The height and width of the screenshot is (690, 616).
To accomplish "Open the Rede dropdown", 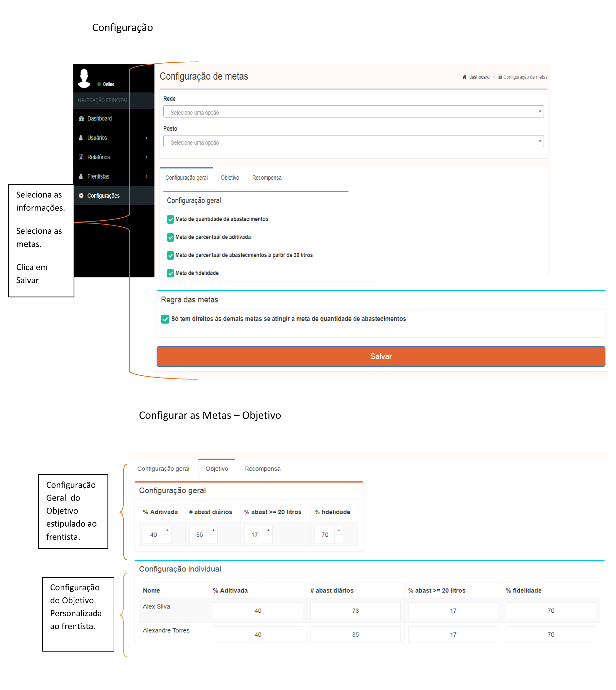I will (x=353, y=112).
